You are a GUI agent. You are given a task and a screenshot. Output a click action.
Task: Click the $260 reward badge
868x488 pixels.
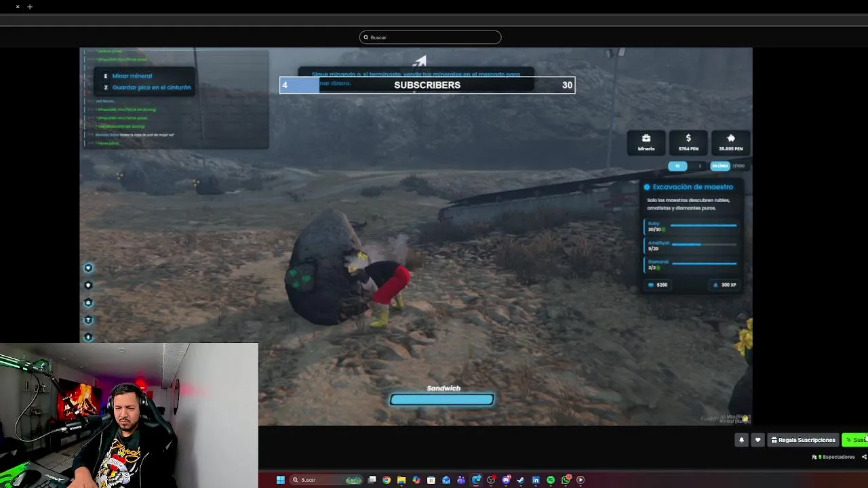(658, 285)
